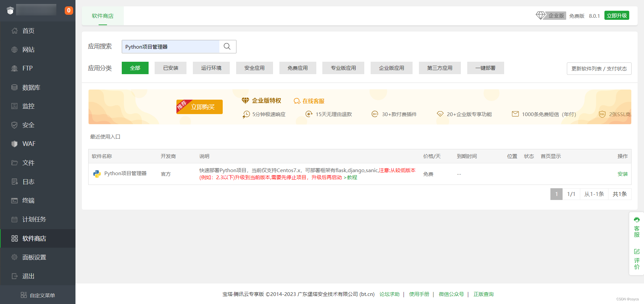The image size is (644, 304).
Task: Click 安装 link for Python项目管理器
Action: (623, 174)
